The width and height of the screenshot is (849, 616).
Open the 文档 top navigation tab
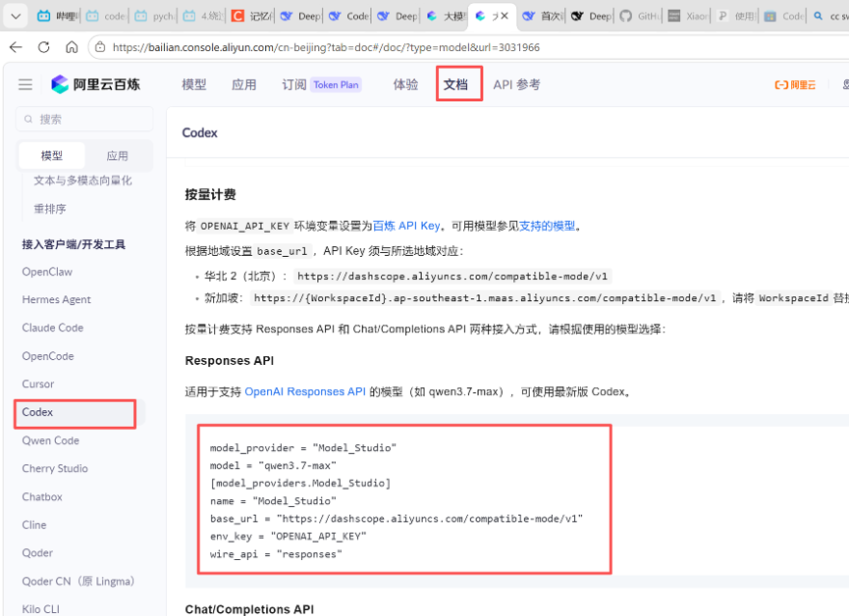point(455,84)
